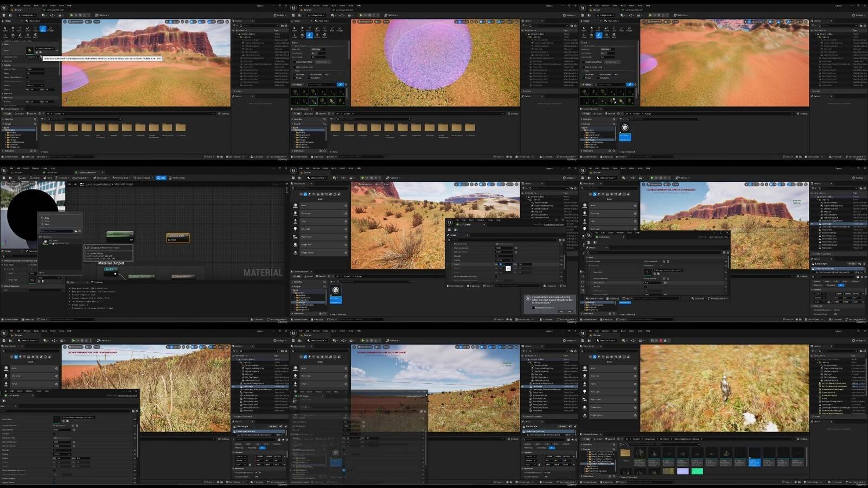Image resolution: width=868 pixels, height=488 pixels.
Task: Toggle Translucent filter in purple sphere window
Action: pos(309,78)
